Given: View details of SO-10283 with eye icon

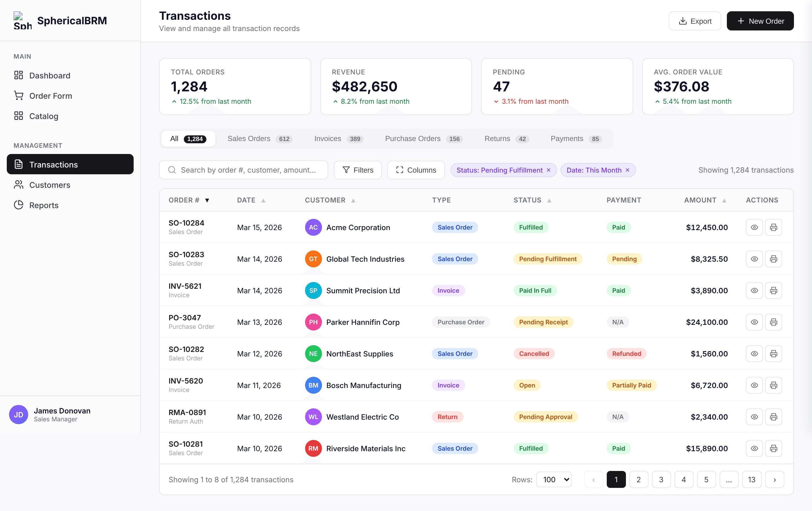Looking at the screenshot, I should point(754,259).
